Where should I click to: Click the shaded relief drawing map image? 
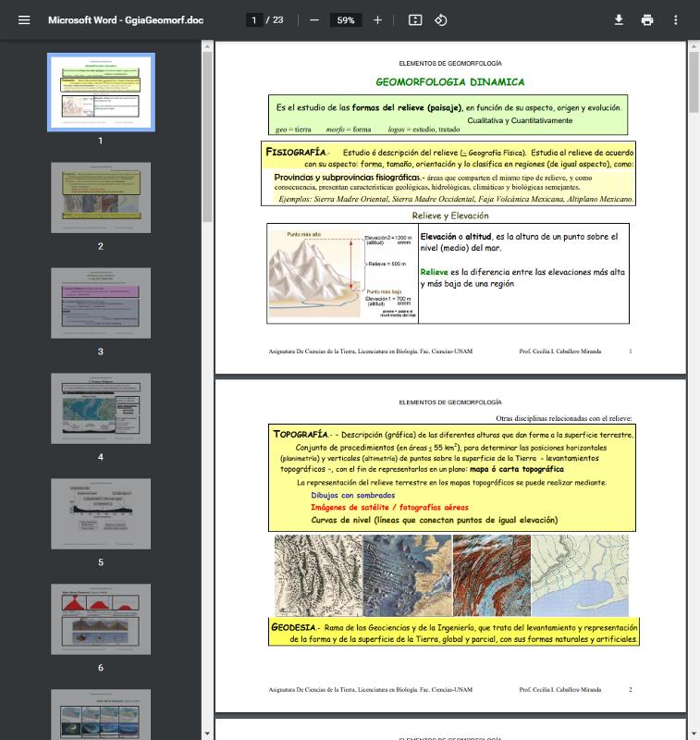pos(318,575)
